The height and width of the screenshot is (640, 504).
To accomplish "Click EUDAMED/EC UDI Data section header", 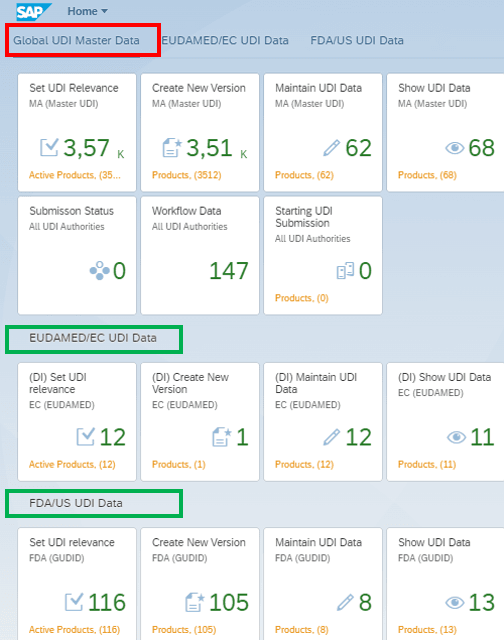I will 93,338.
